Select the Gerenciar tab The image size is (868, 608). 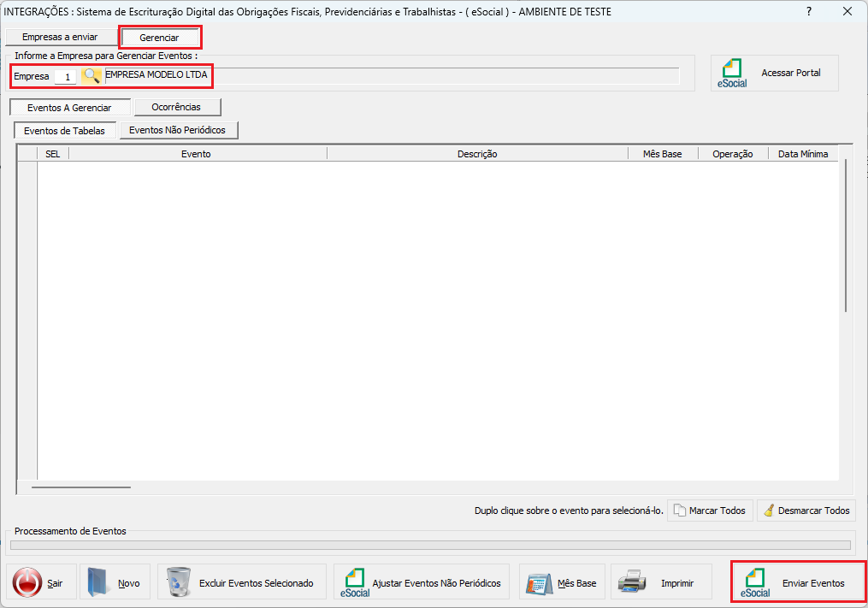coord(159,38)
